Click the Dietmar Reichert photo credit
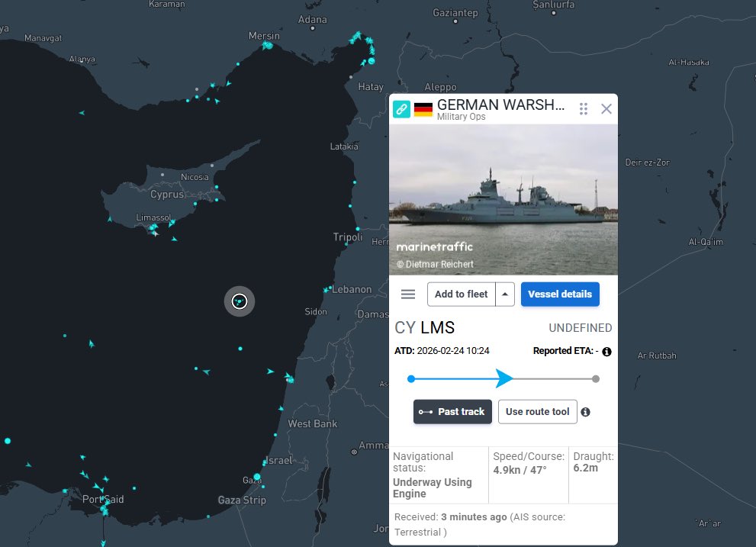This screenshot has width=756, height=547. (x=439, y=262)
